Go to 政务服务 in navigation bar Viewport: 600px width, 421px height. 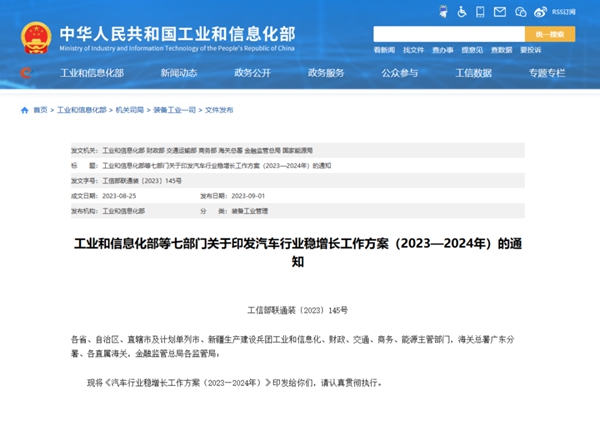(326, 73)
